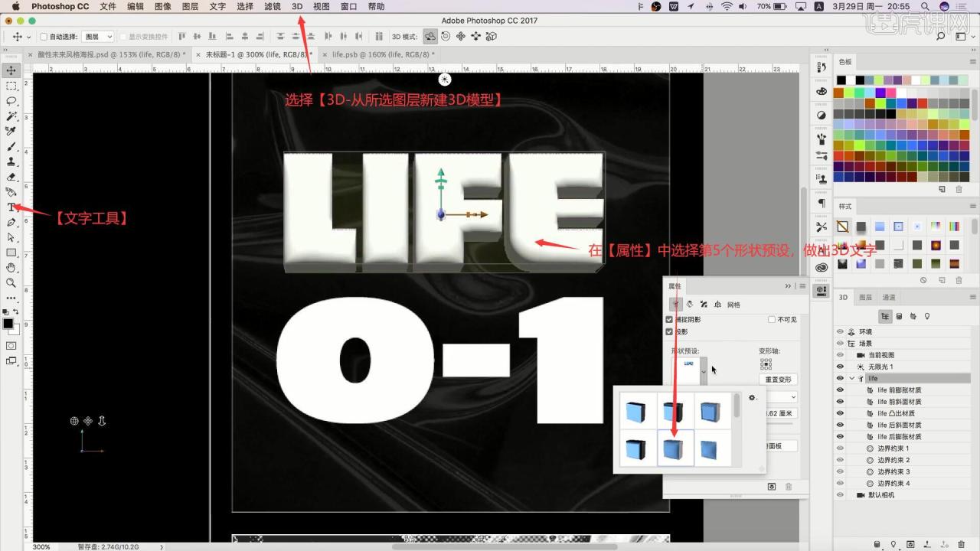Switch Properties panel to Deform tab icon
This screenshot has height=551, width=980.
[690, 305]
